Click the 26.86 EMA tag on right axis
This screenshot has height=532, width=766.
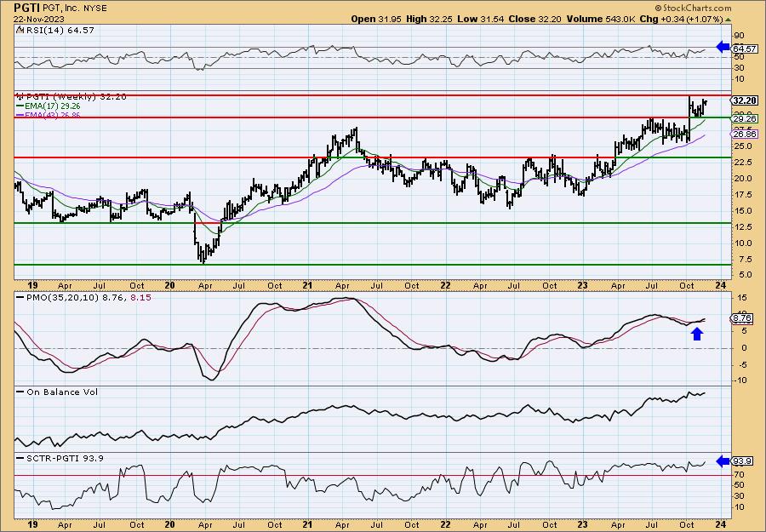click(x=745, y=134)
